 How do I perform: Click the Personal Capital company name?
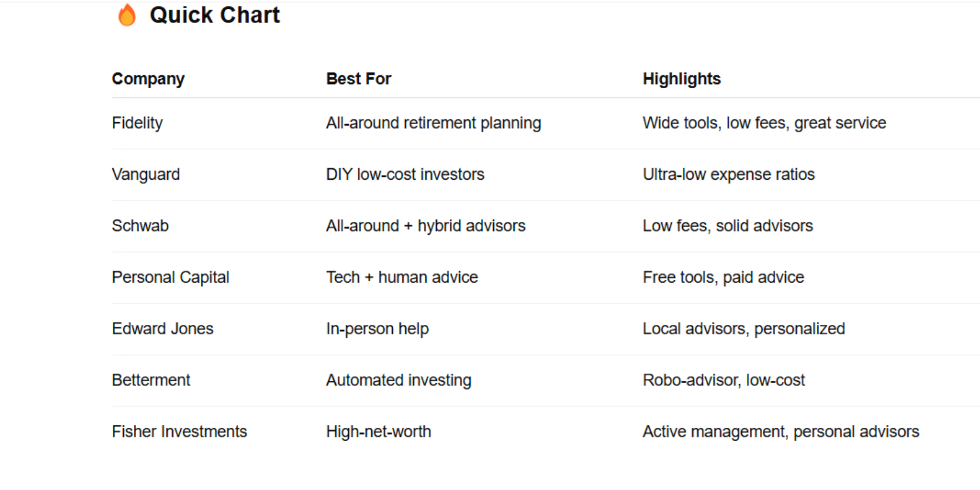pos(170,277)
